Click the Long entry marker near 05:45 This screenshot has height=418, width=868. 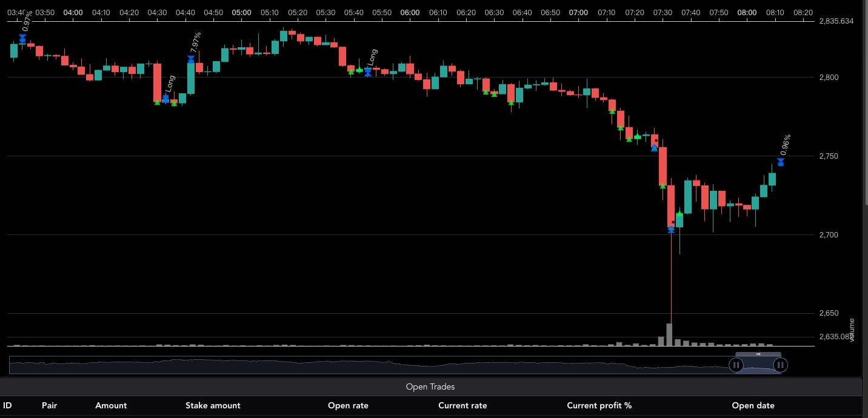coord(368,72)
